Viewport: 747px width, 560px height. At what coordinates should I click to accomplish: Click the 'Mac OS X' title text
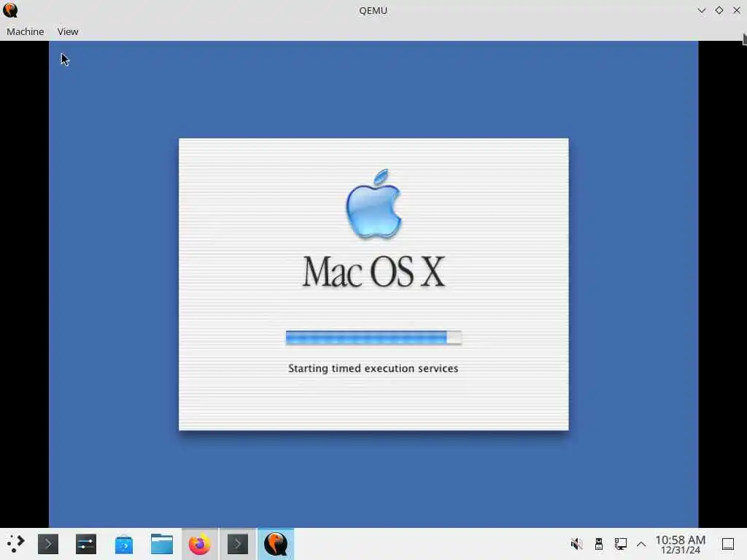pos(374,271)
